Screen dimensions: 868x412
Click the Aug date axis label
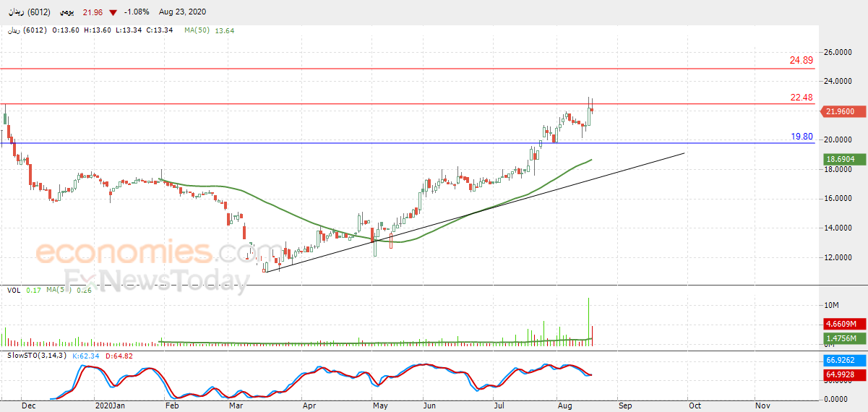(564, 406)
